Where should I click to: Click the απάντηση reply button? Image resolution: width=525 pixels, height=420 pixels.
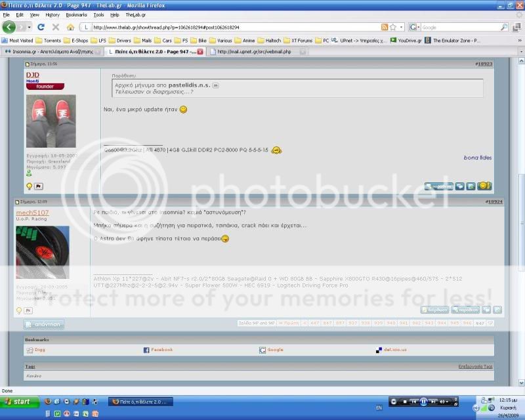pos(45,324)
